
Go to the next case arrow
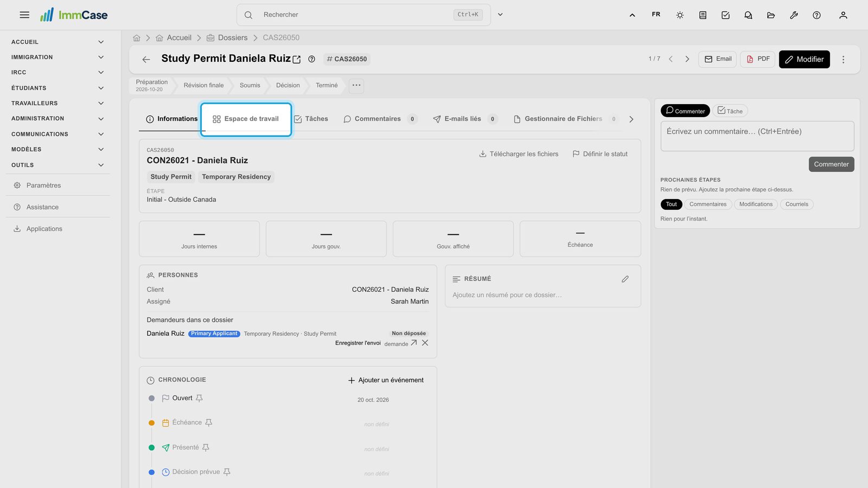pos(687,59)
